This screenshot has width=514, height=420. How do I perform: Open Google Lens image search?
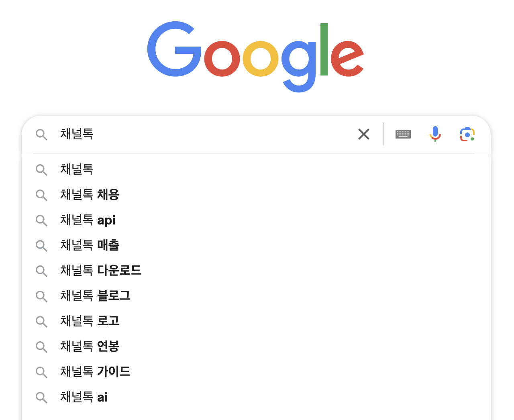(x=467, y=134)
